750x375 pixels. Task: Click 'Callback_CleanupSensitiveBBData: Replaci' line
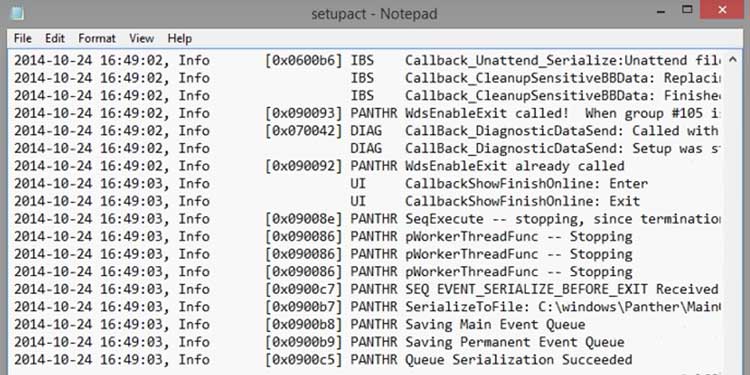point(562,78)
